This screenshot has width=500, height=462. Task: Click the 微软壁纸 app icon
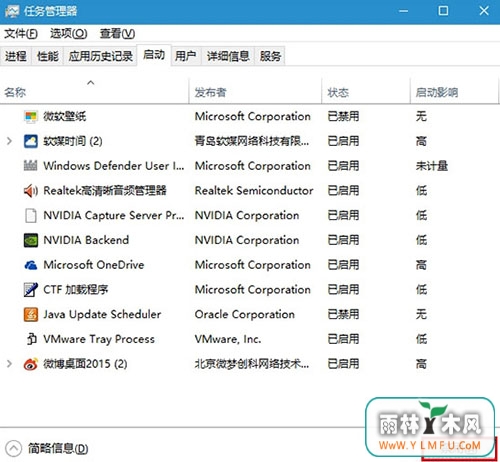pos(31,117)
